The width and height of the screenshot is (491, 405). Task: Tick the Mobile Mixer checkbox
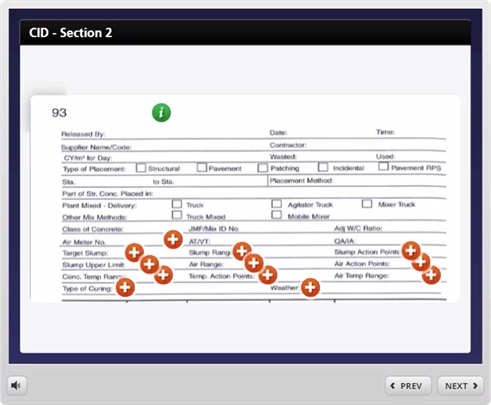point(276,215)
